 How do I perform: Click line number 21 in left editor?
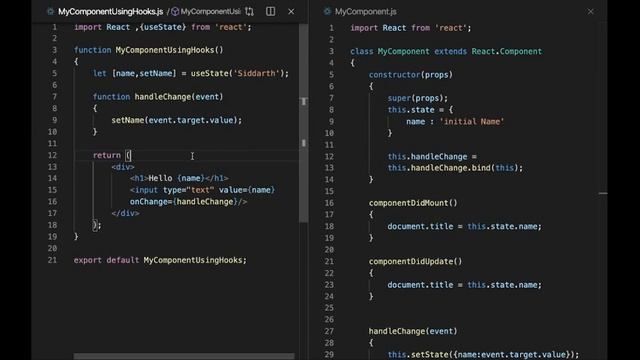52,260
